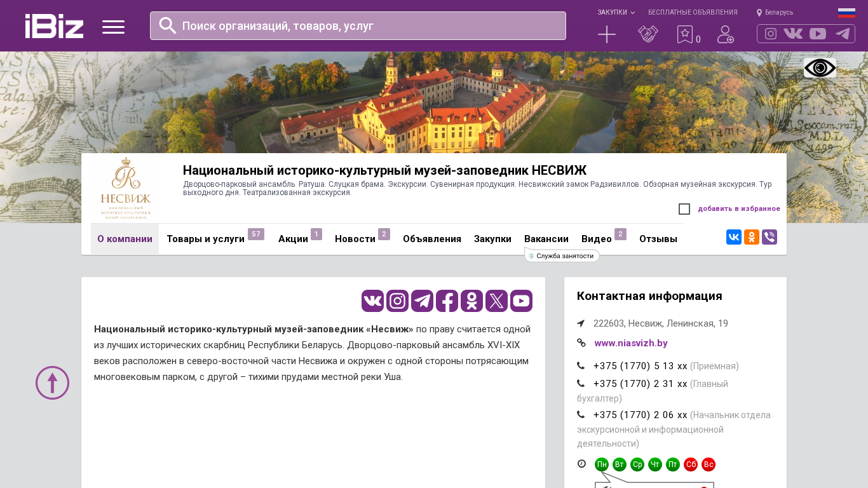Open the 'О компании' tab
Screen dimensions: 868x488
pyautogui.click(x=125, y=239)
